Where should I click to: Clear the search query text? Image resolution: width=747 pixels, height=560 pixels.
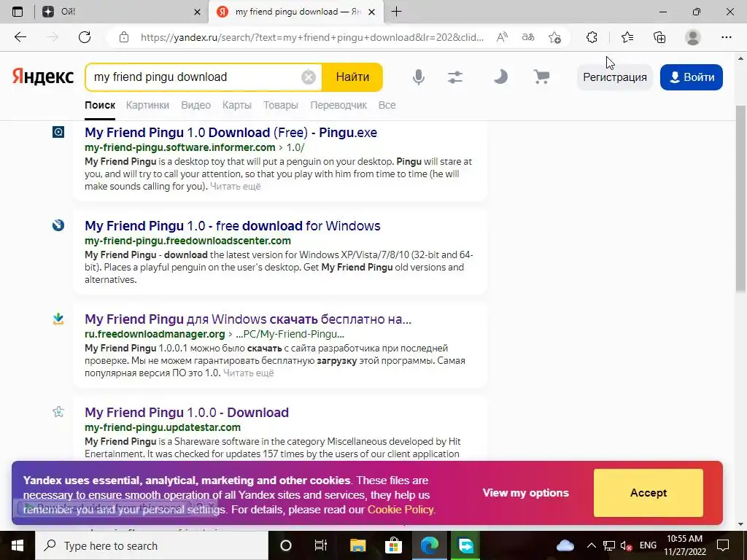[x=309, y=77]
